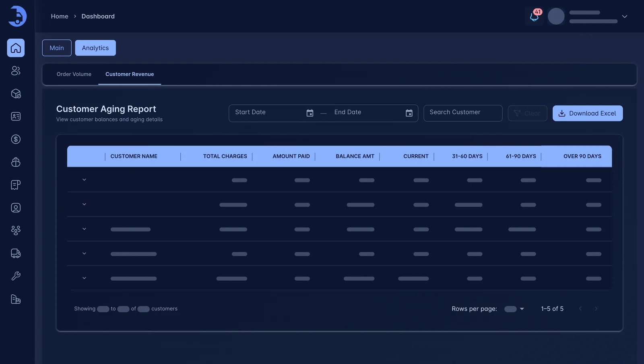
Task: Sort by AMOUNT PAID column header
Action: (x=291, y=156)
